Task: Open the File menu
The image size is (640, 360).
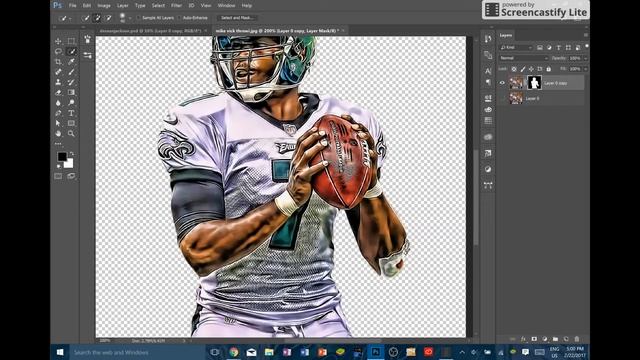Action: click(73, 6)
